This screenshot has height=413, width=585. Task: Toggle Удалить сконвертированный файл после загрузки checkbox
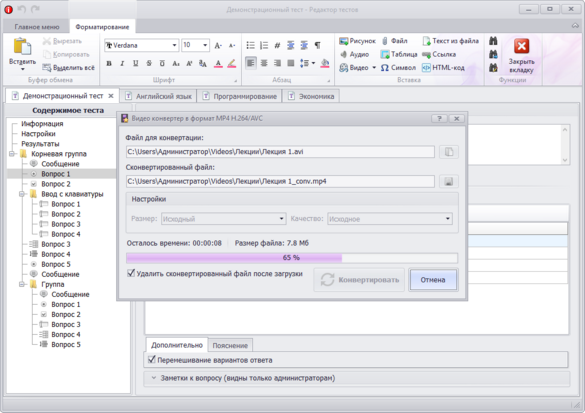(131, 273)
